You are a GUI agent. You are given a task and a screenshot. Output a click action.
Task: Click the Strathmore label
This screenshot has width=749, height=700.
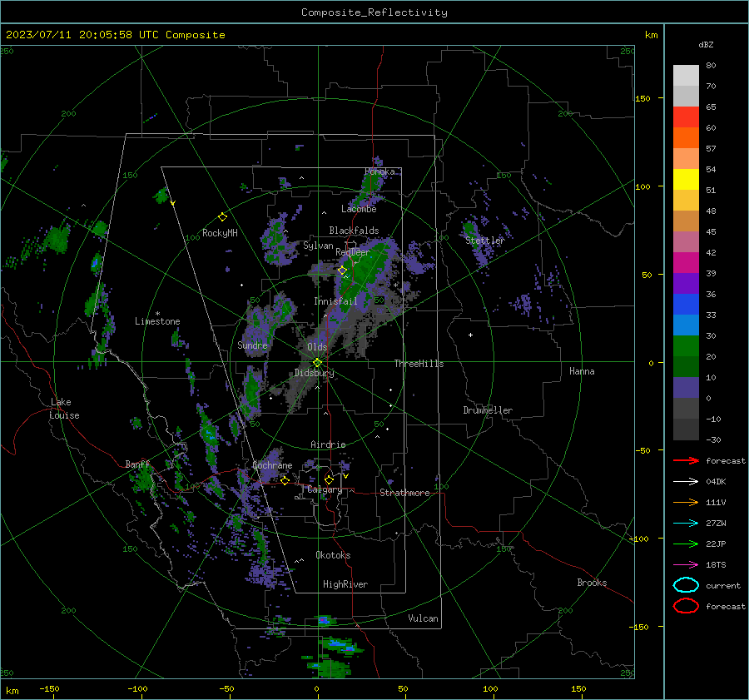click(x=404, y=493)
